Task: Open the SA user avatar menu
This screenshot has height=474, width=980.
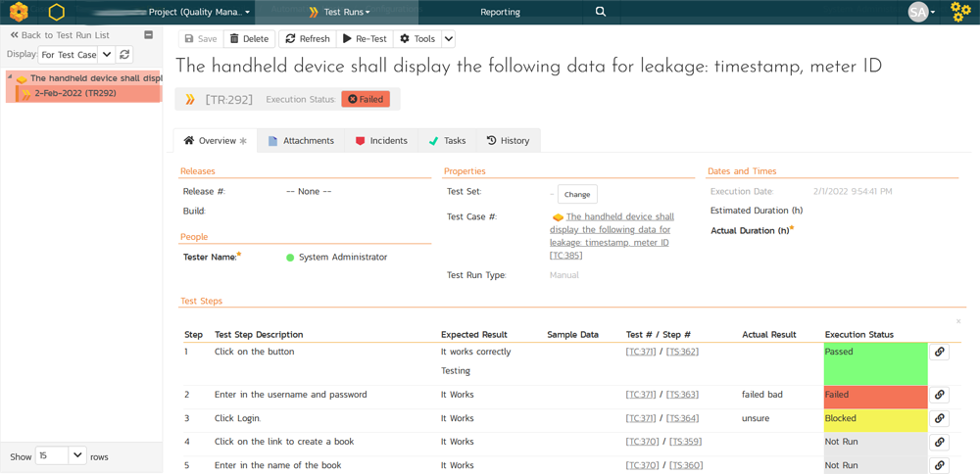Action: pyautogui.click(x=921, y=12)
